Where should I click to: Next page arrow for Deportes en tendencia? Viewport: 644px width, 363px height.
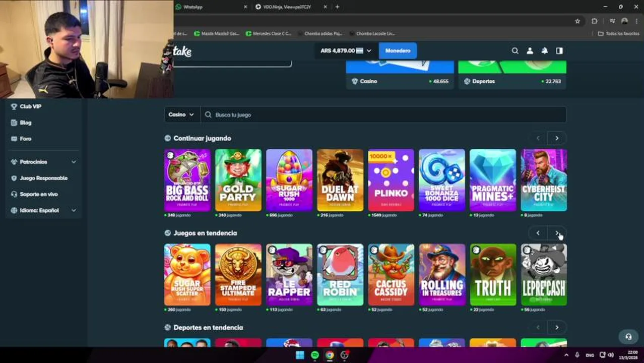coord(557,328)
